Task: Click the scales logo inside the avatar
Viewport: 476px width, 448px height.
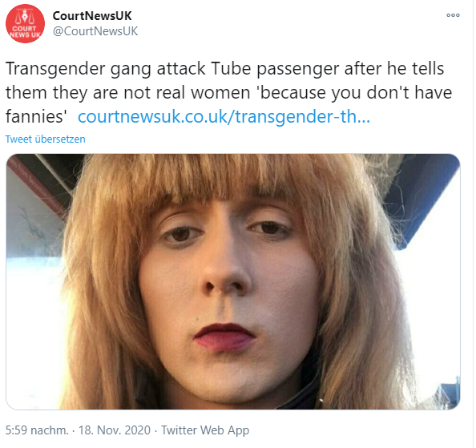Action: (25, 17)
